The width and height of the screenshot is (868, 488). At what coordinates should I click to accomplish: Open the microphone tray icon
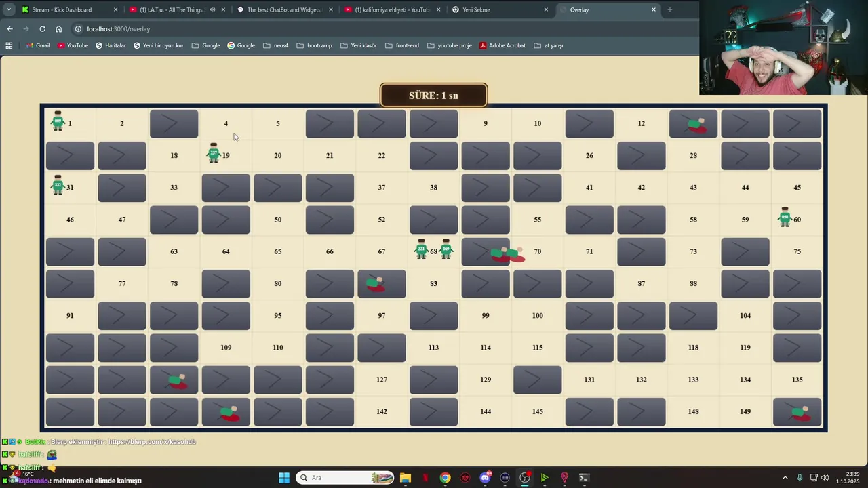pyautogui.click(x=800, y=478)
